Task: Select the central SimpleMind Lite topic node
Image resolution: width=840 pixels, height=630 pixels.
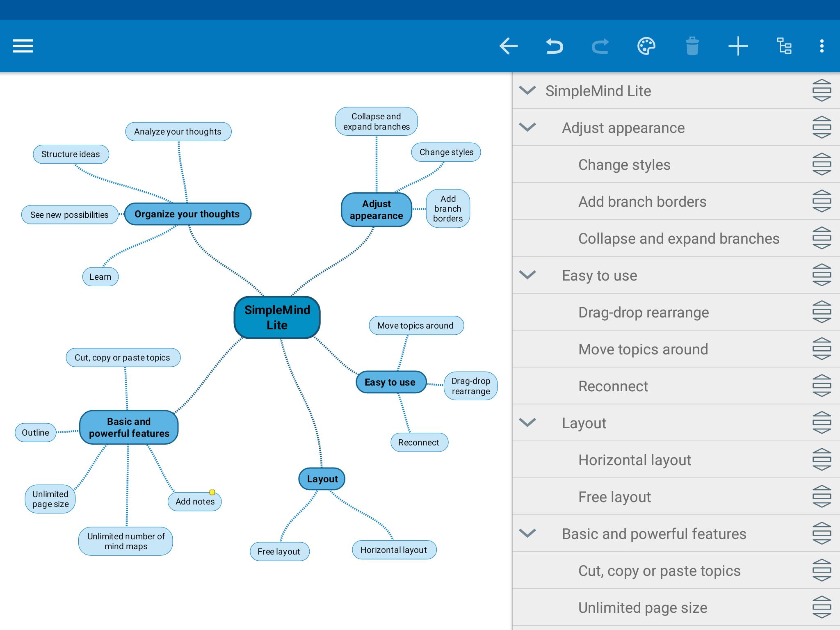Action: coord(277,317)
